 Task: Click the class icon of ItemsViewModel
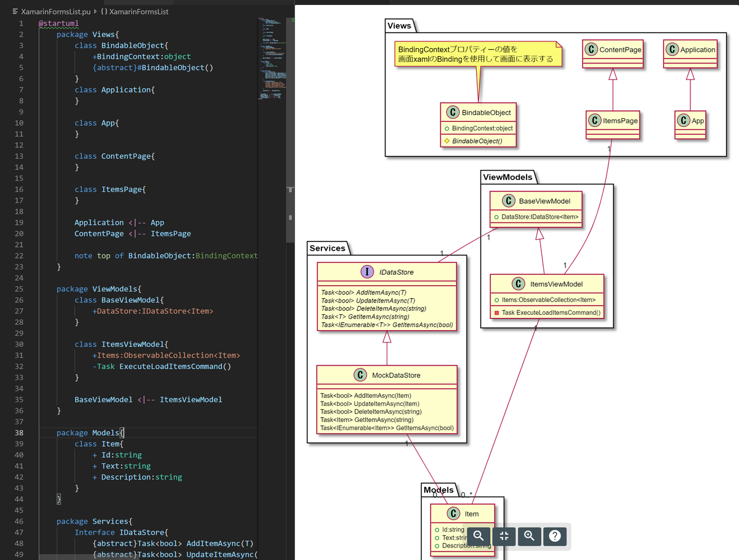pos(518,284)
